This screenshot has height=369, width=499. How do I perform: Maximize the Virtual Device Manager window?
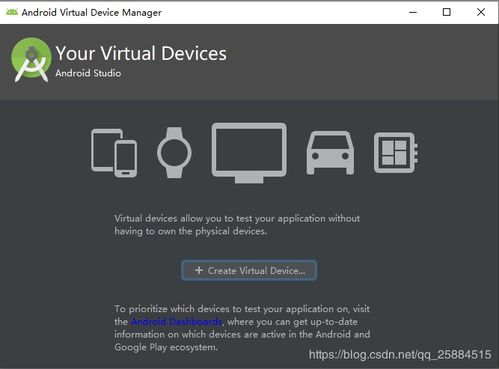tap(447, 12)
